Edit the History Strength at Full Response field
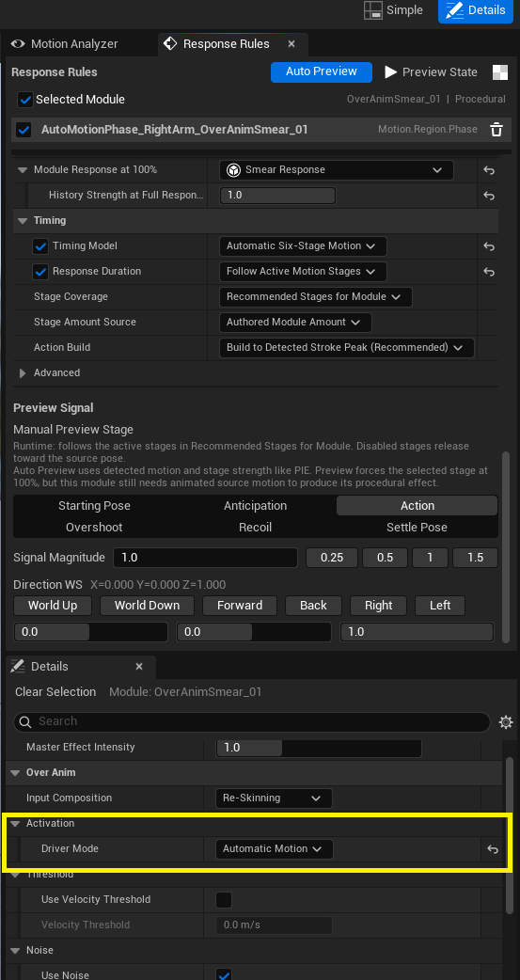Screen dimensions: 520x980 click(277, 196)
